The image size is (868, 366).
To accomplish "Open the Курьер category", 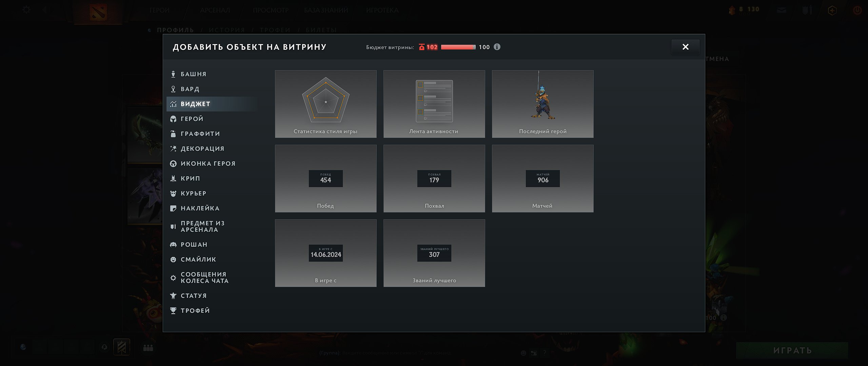I will point(212,193).
